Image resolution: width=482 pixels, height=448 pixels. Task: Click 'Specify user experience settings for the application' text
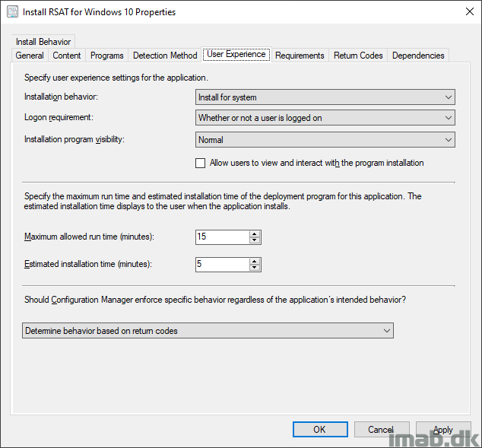(116, 78)
